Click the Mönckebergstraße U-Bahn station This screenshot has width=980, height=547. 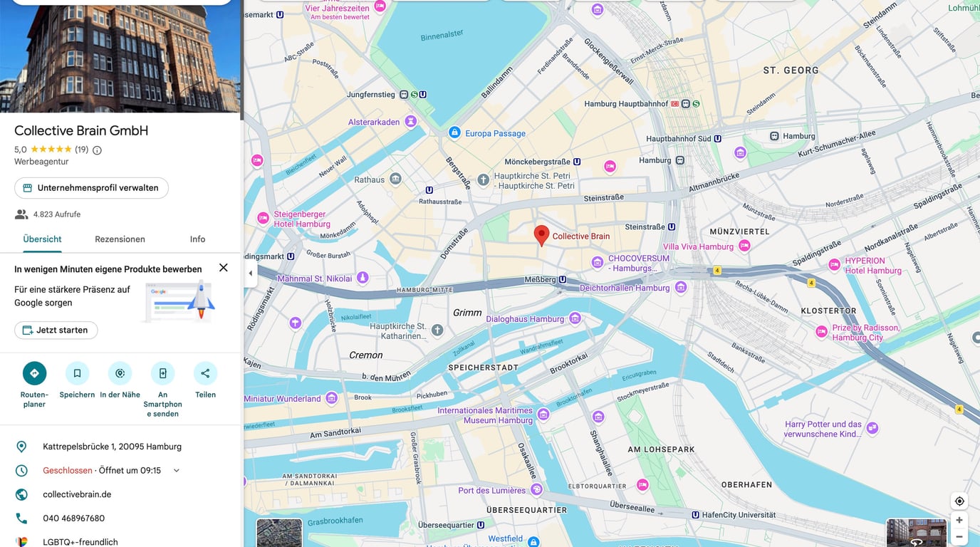pos(543,162)
